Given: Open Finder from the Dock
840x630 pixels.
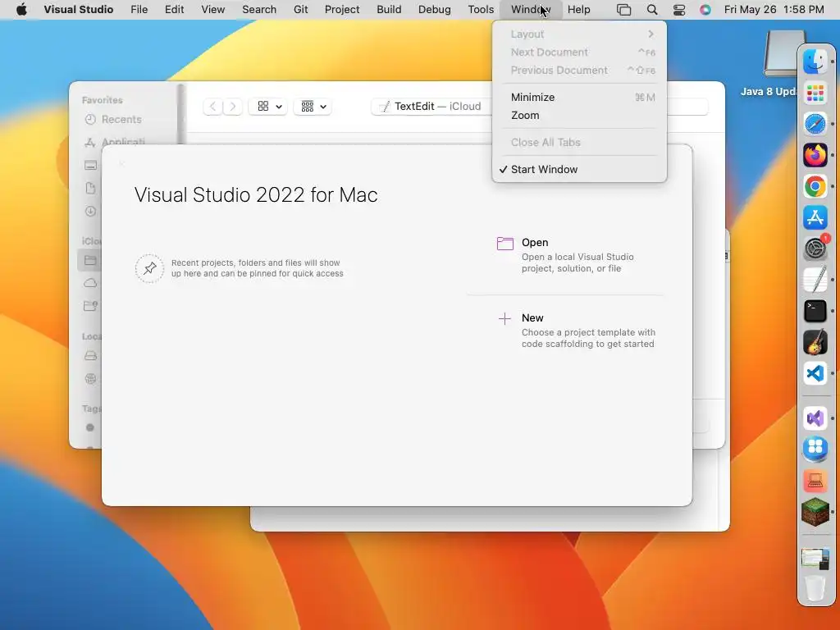Looking at the screenshot, I should click(x=815, y=61).
